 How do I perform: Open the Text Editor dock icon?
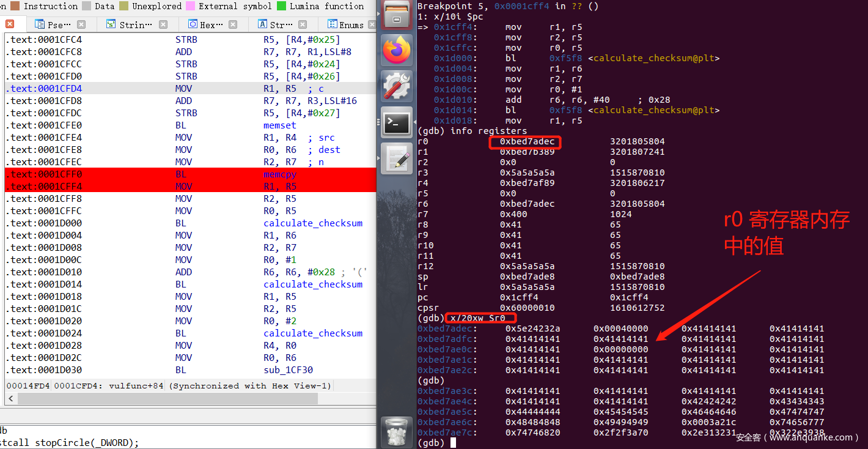[x=397, y=159]
